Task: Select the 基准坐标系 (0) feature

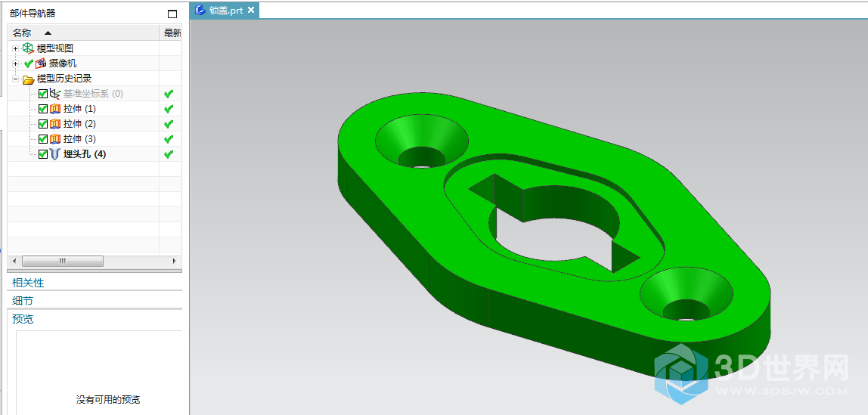Action: pyautogui.click(x=93, y=94)
